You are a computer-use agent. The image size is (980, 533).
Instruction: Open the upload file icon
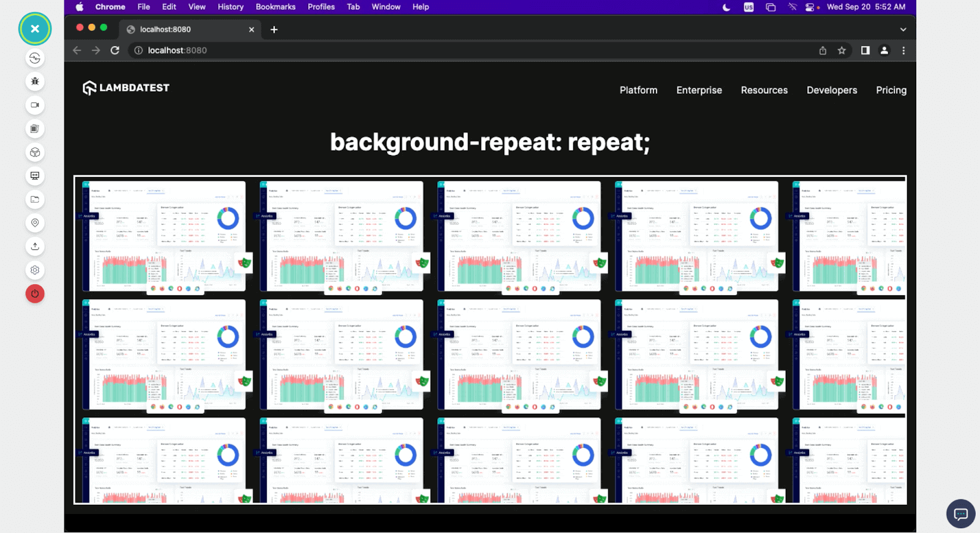pos(35,246)
